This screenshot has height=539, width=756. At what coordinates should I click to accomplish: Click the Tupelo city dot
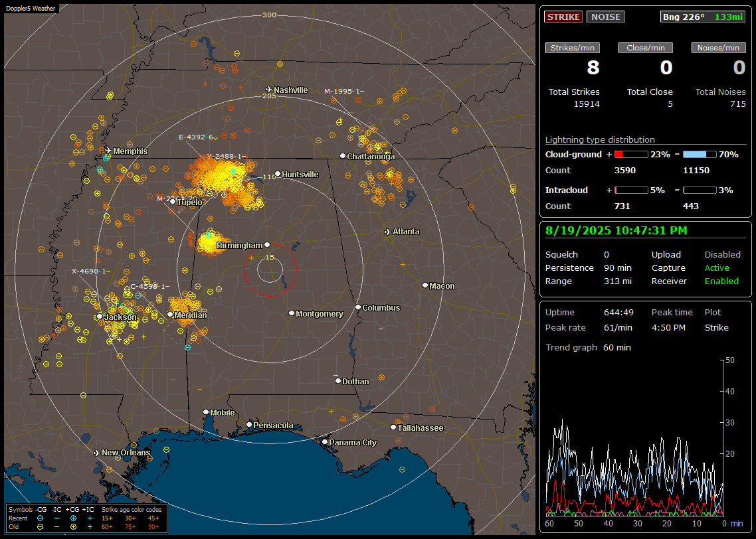173,202
